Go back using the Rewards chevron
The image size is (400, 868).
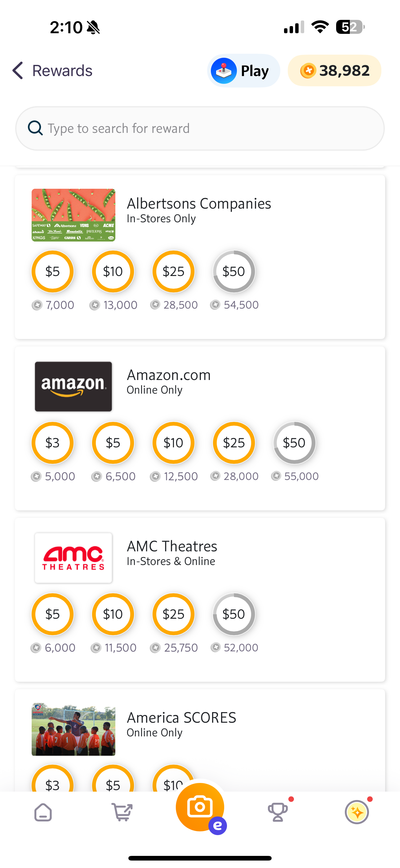point(18,70)
